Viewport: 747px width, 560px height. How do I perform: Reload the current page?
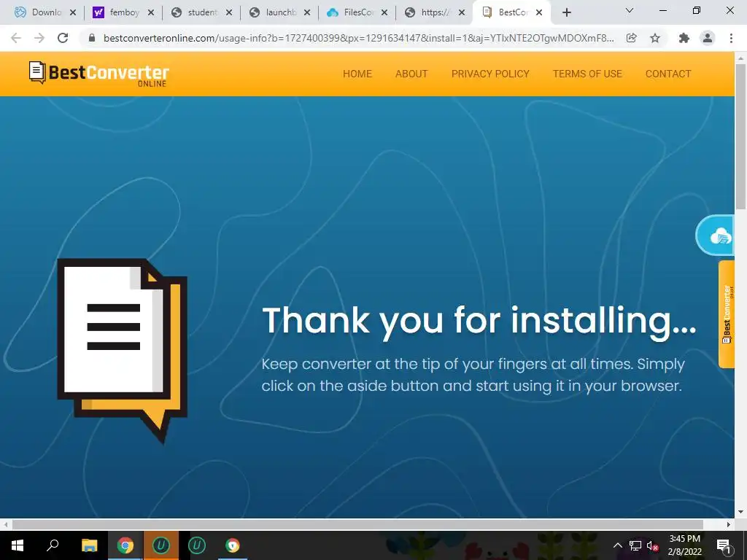[63, 38]
